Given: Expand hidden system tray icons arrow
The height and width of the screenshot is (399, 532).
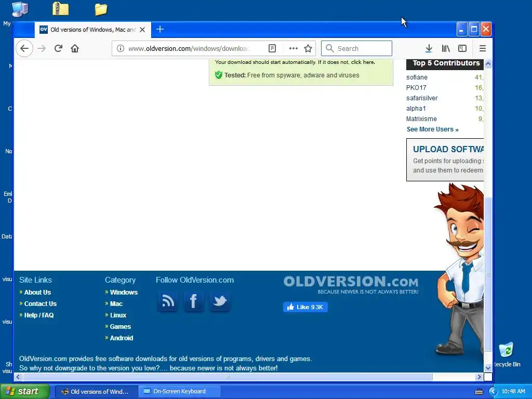Looking at the screenshot, I should point(493,392).
